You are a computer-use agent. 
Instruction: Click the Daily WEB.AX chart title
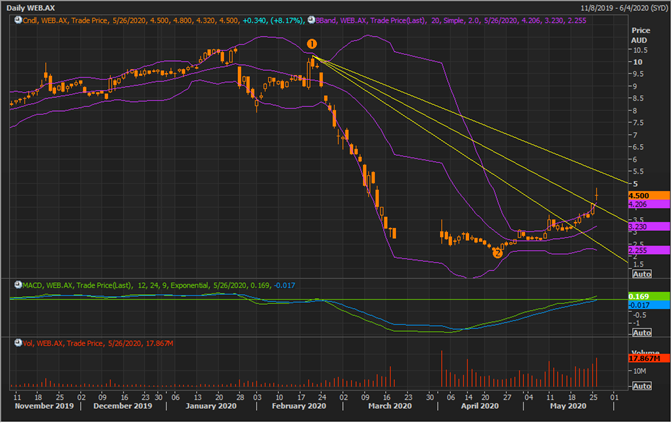(30, 8)
